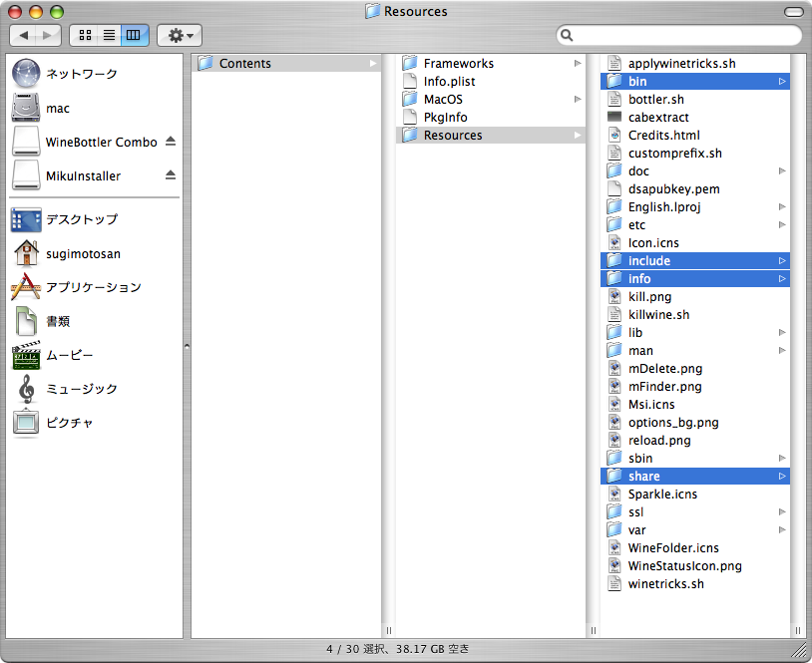Select WineStatusIcon.png file

point(695,565)
